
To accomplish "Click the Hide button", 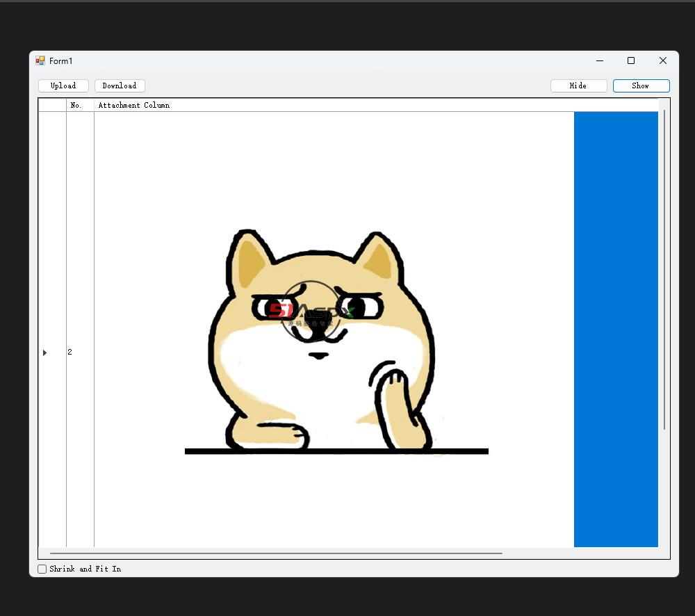I will pyautogui.click(x=578, y=86).
